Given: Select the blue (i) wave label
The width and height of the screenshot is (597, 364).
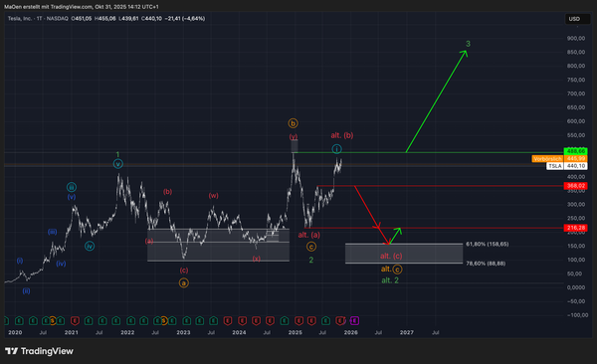Looking at the screenshot, I should 20,261.
